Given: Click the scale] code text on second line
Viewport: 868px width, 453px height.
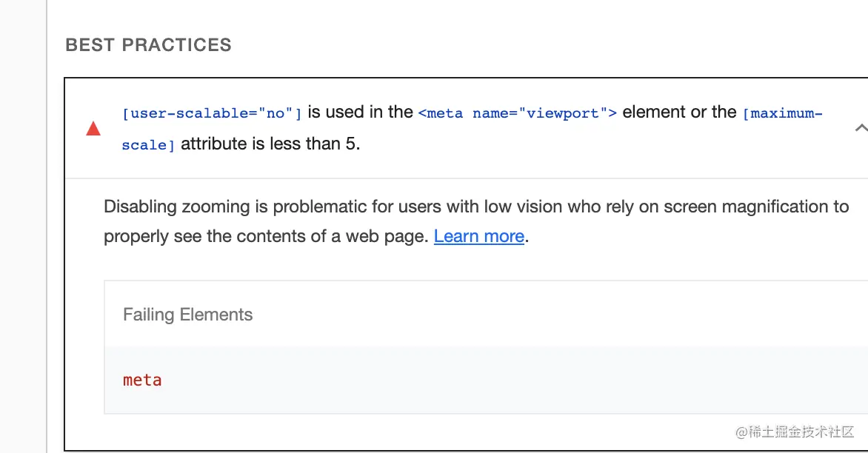Looking at the screenshot, I should (x=148, y=145).
